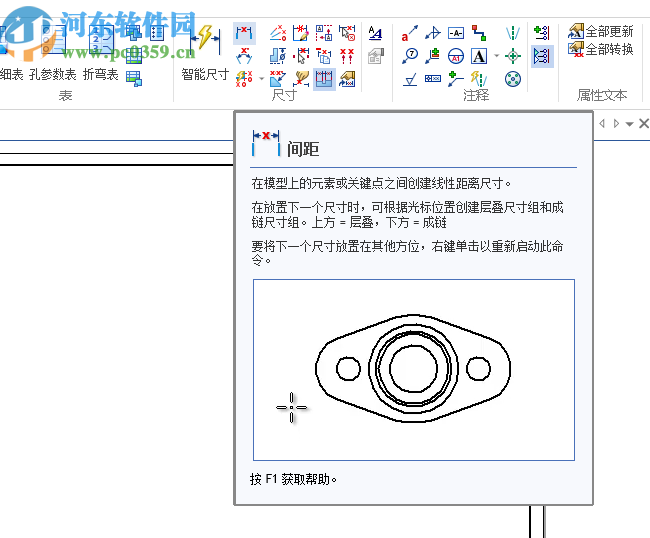650x538 pixels.
Task: Select the -A- datum frame tool
Action: point(456,33)
